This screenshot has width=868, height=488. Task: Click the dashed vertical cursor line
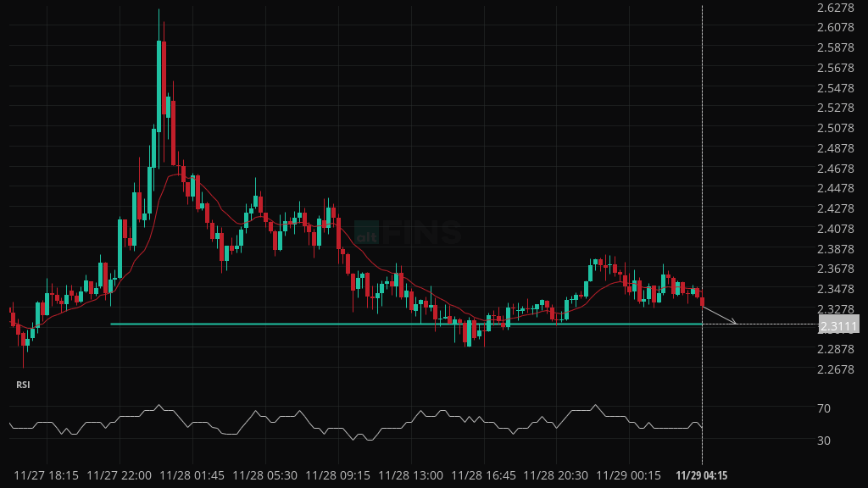[702, 169]
